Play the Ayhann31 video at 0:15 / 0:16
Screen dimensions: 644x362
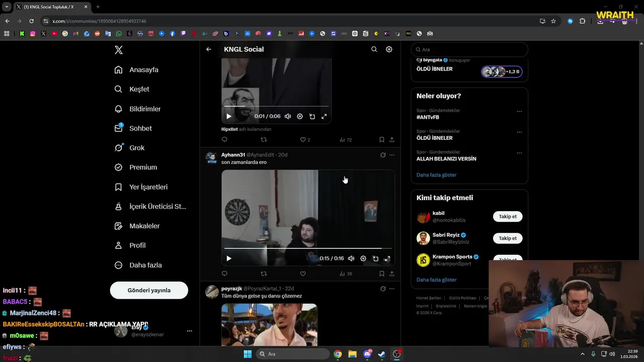(x=229, y=258)
